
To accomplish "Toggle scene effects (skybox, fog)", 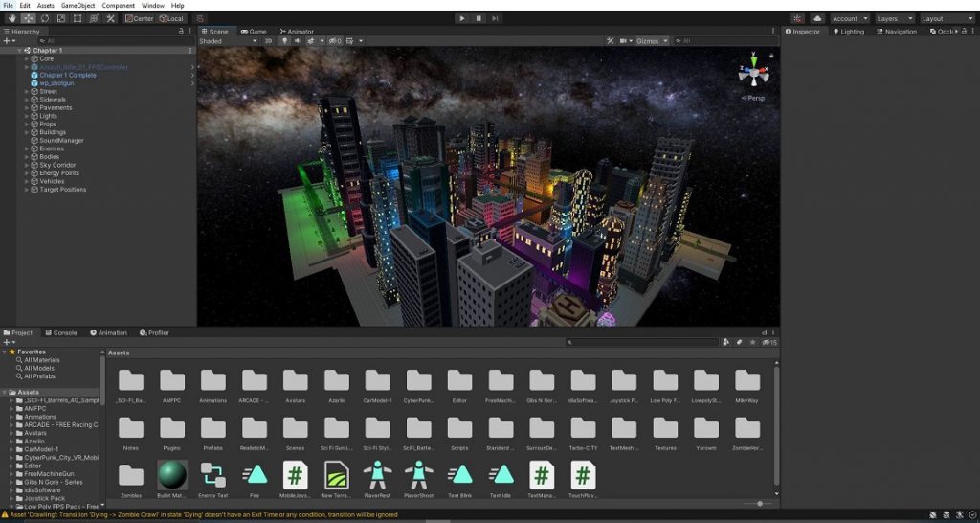I will [311, 40].
